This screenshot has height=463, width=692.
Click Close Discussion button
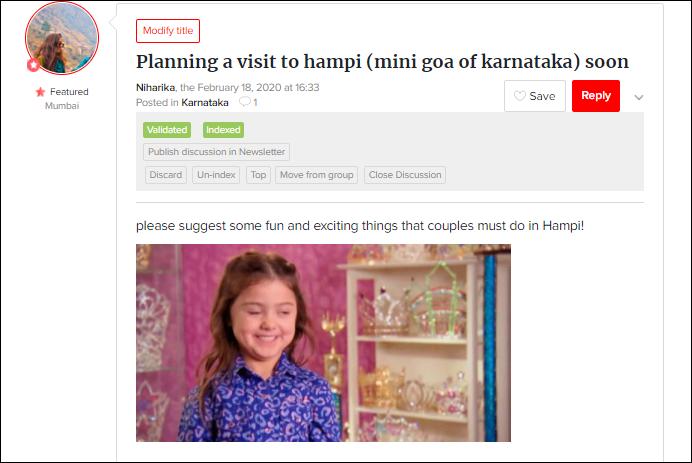(x=405, y=175)
